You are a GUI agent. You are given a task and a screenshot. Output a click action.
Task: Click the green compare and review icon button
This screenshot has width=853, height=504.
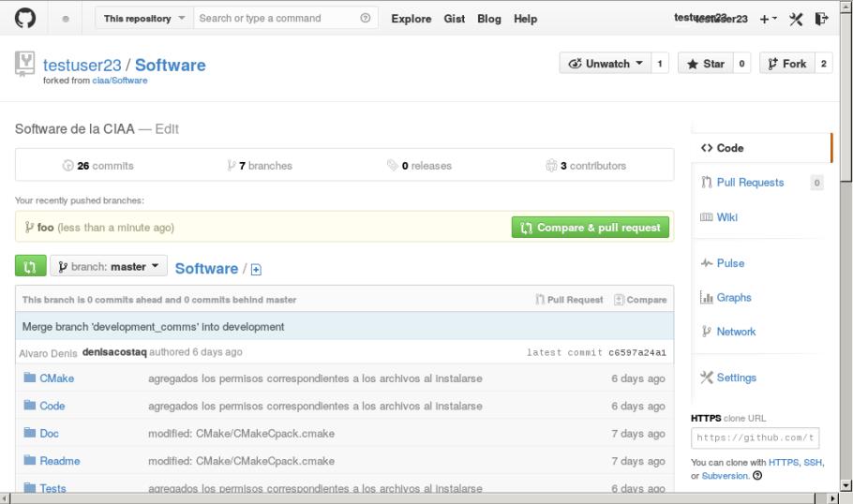click(x=30, y=266)
